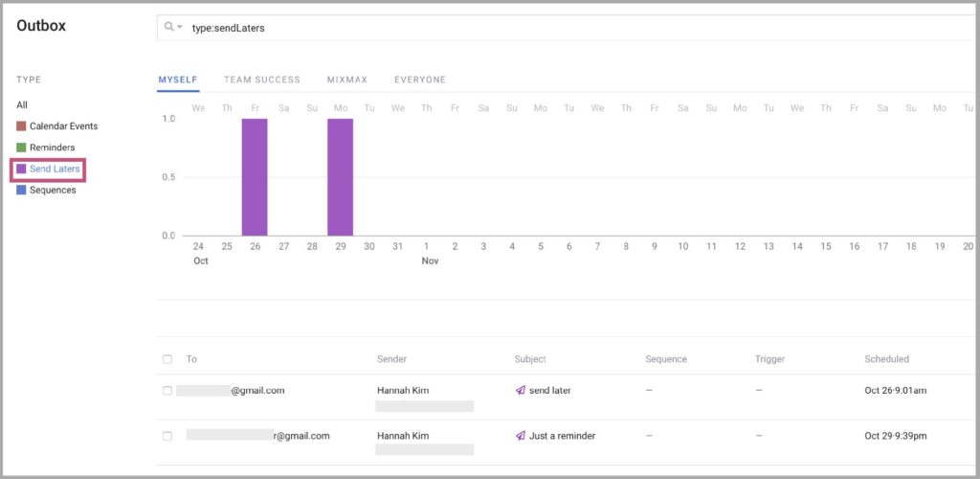Click the purple bar for Oct 29
This screenshot has height=479, width=980.
coord(340,177)
